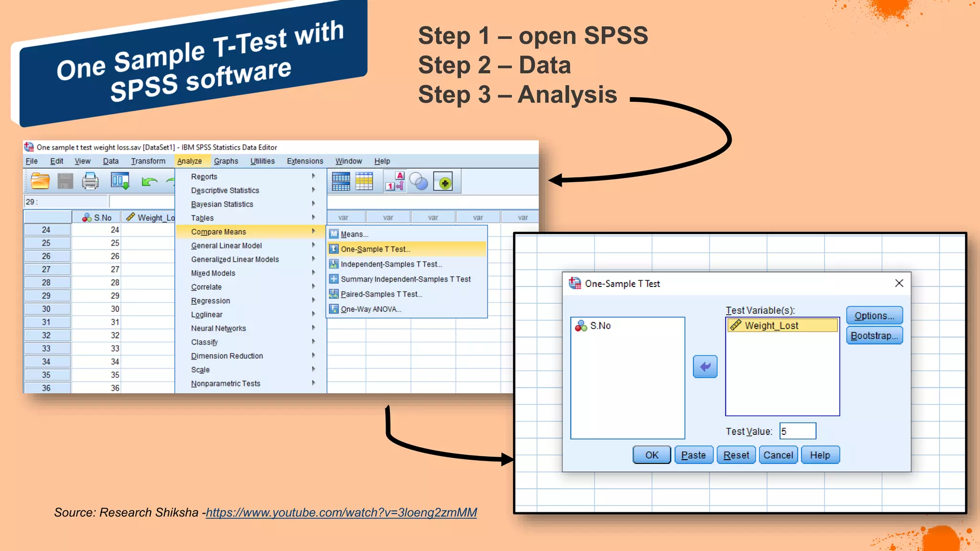The image size is (980, 551).
Task: Click the Open data document folder icon
Action: click(x=40, y=181)
